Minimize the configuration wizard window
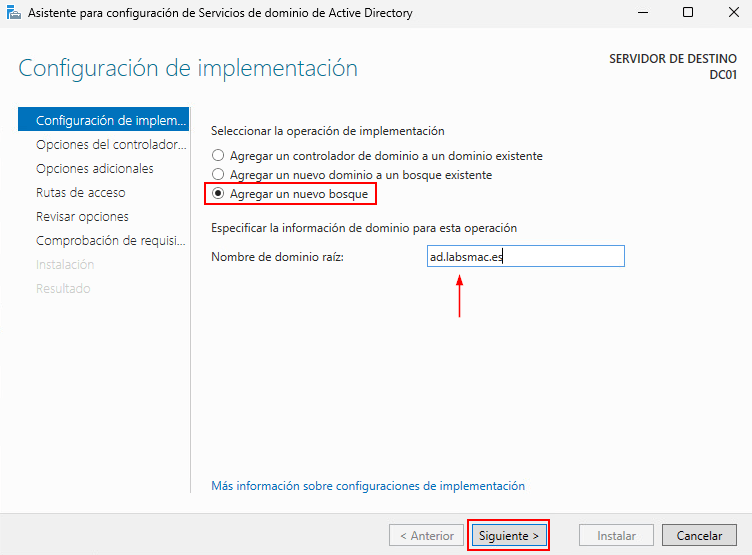 641,13
